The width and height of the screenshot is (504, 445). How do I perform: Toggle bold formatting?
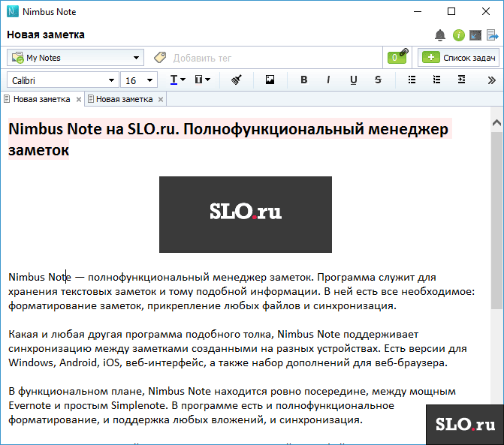point(303,80)
